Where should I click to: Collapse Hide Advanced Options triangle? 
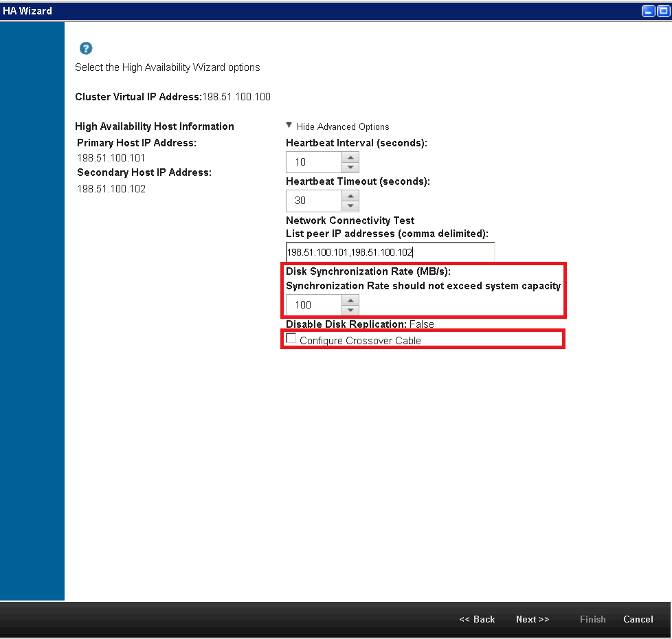coord(289,125)
